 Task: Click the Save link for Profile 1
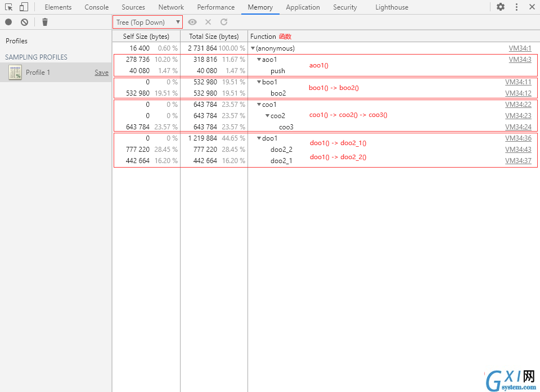pyautogui.click(x=102, y=73)
